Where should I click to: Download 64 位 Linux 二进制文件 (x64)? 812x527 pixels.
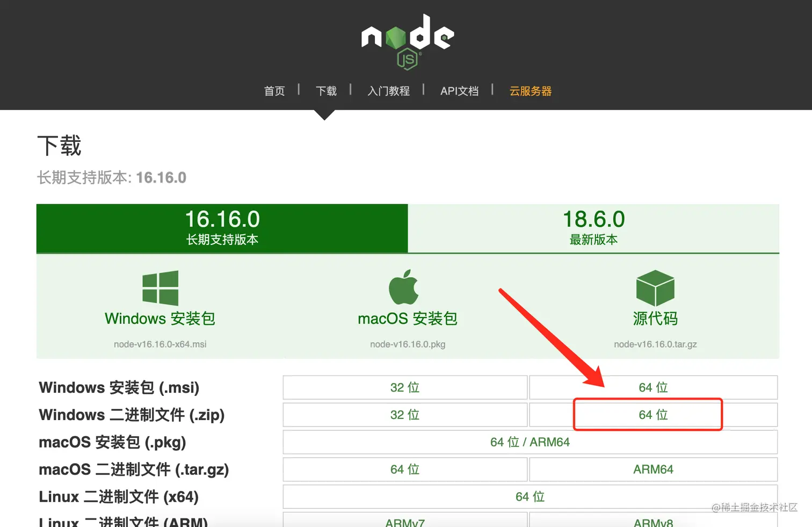pyautogui.click(x=530, y=497)
